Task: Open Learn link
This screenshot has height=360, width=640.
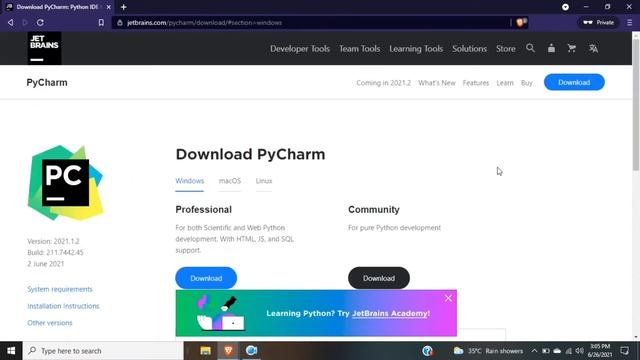Action: [505, 83]
